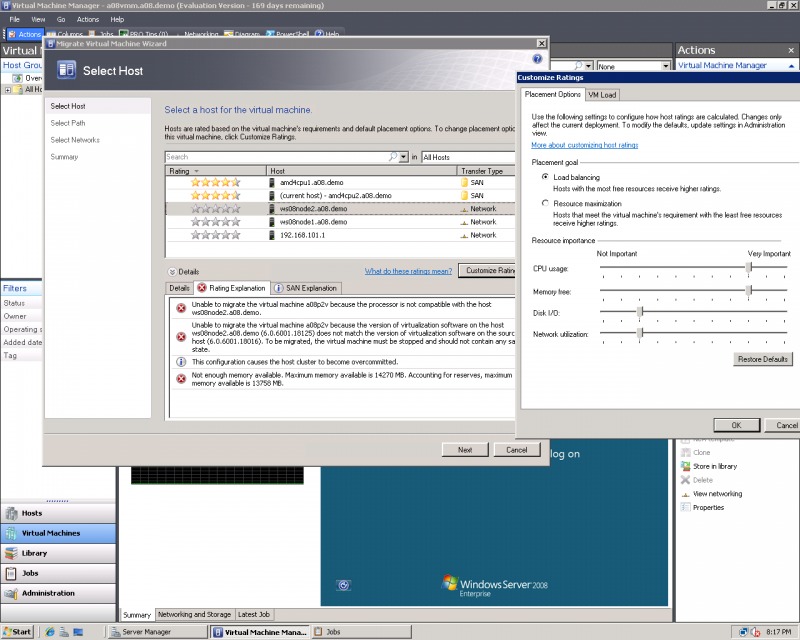Click the Windows Start button

pos(17,632)
